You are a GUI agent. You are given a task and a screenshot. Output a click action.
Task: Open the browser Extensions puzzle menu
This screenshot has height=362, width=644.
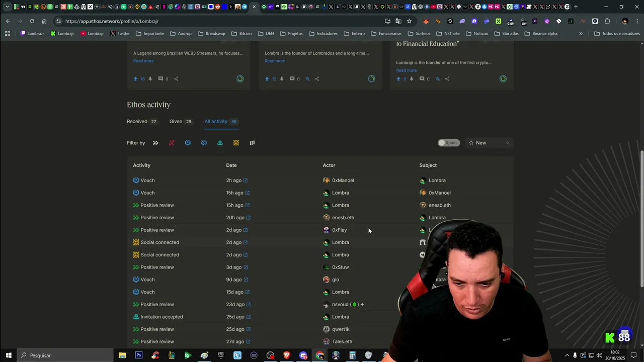pos(607,21)
